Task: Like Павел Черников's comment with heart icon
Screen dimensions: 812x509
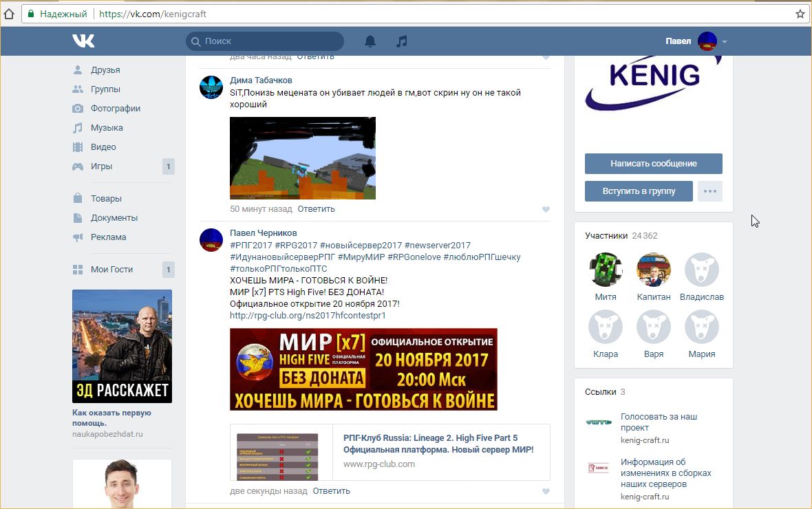Action: pos(546,491)
